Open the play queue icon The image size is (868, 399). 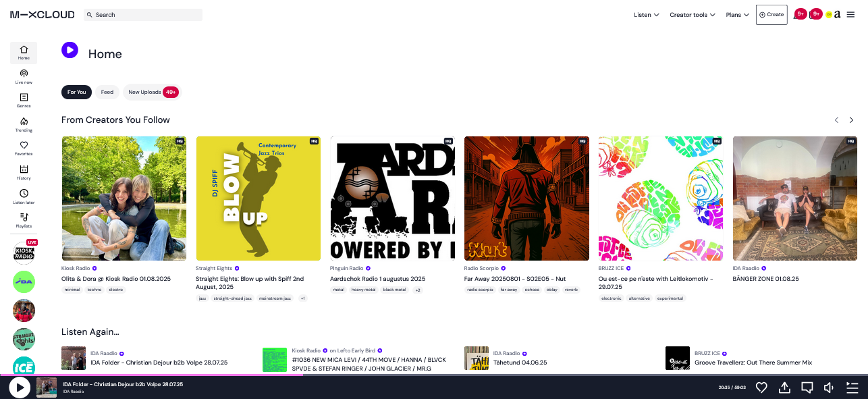point(852,387)
